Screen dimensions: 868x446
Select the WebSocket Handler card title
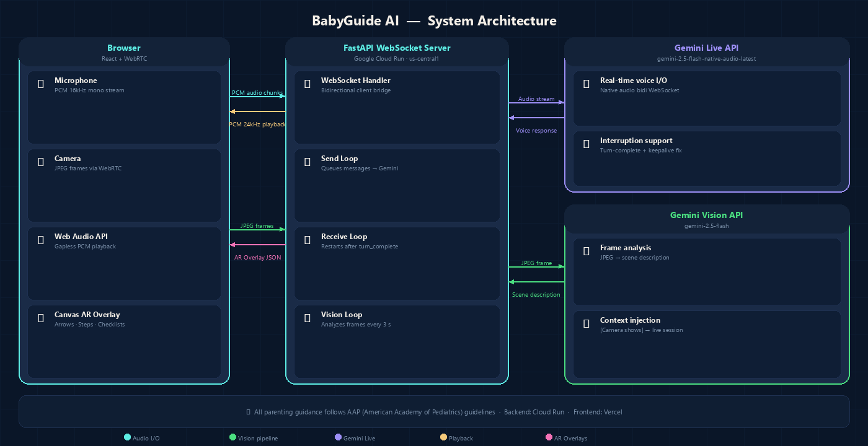click(x=356, y=81)
